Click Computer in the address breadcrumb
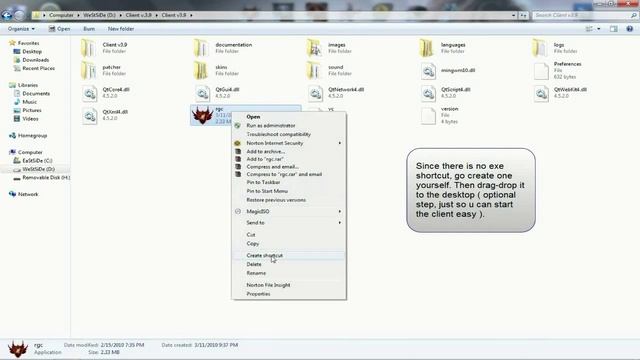 tap(61, 15)
